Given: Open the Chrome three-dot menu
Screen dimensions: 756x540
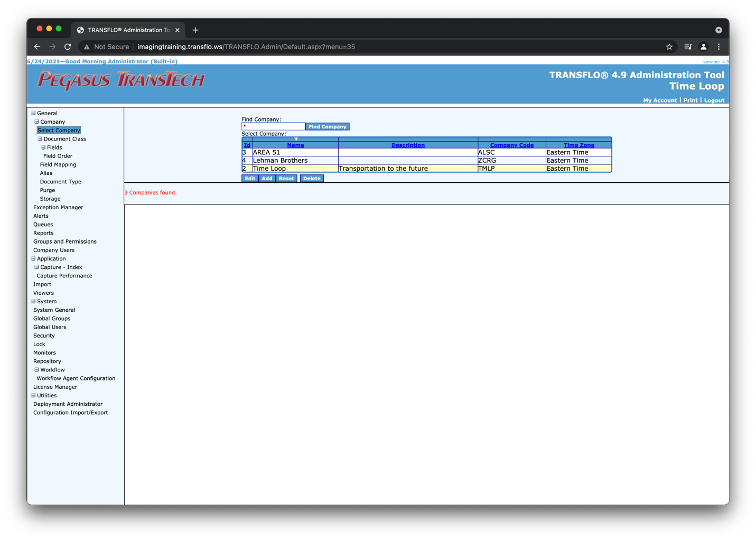Looking at the screenshot, I should [718, 46].
